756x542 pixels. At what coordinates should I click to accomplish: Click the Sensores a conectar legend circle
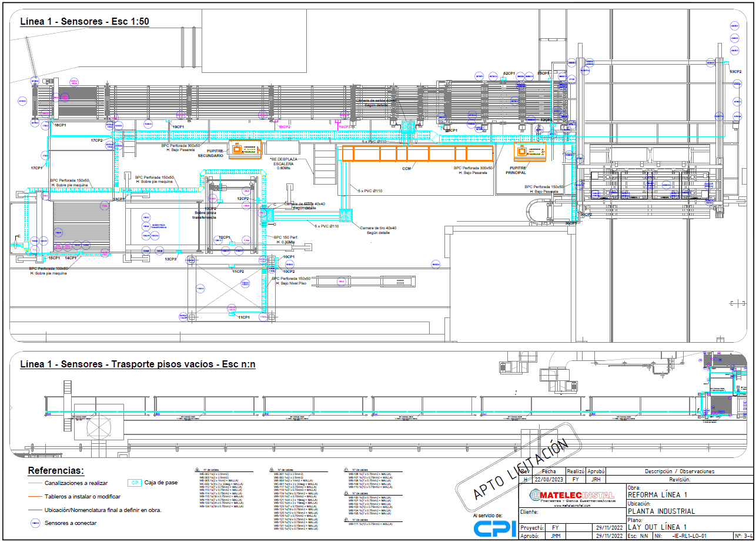click(35, 523)
